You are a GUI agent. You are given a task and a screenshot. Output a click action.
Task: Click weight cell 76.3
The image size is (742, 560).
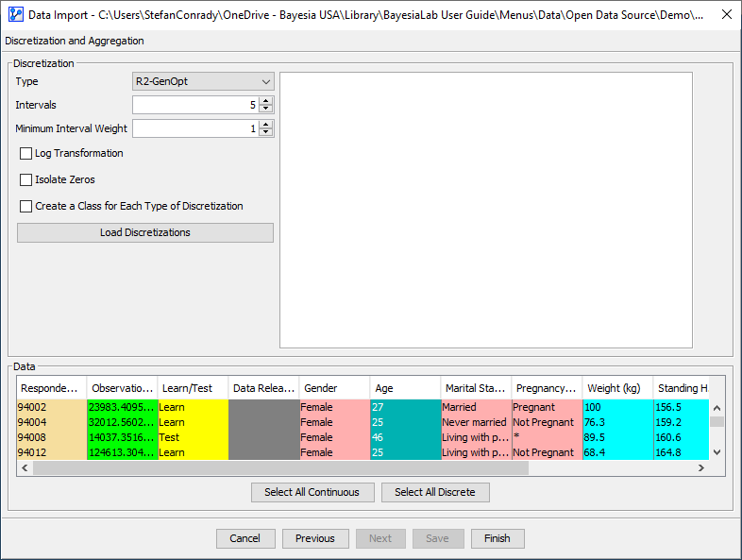point(618,422)
